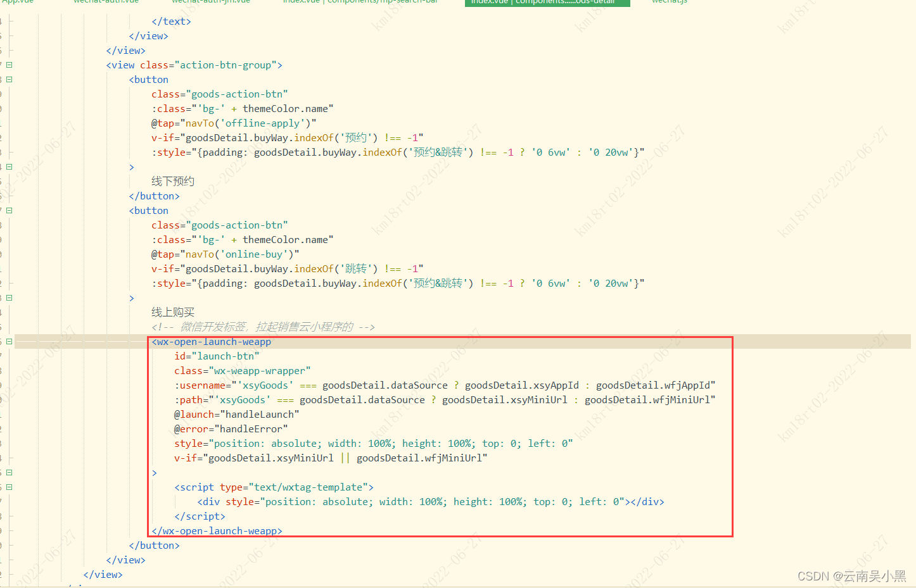Click the script type="text/wxtag-template" tag

coord(274,487)
